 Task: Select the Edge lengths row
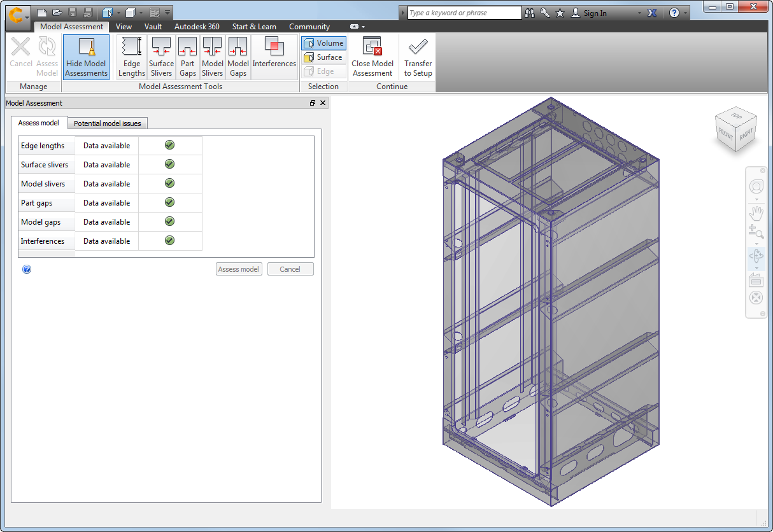(x=111, y=146)
